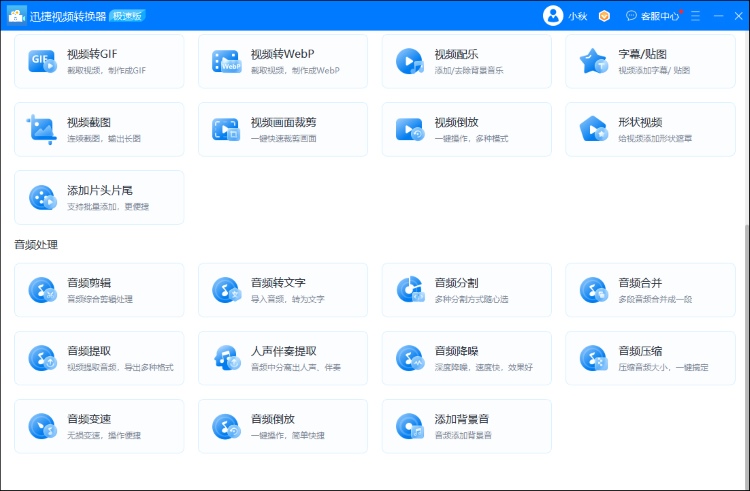
Task: Open the 添加背景音 card
Action: click(467, 426)
